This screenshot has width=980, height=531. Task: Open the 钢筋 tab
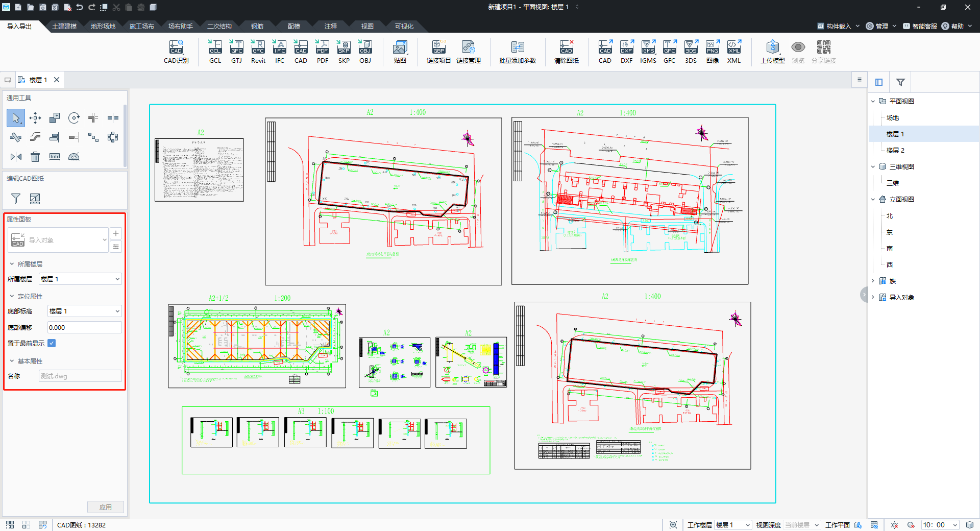257,26
